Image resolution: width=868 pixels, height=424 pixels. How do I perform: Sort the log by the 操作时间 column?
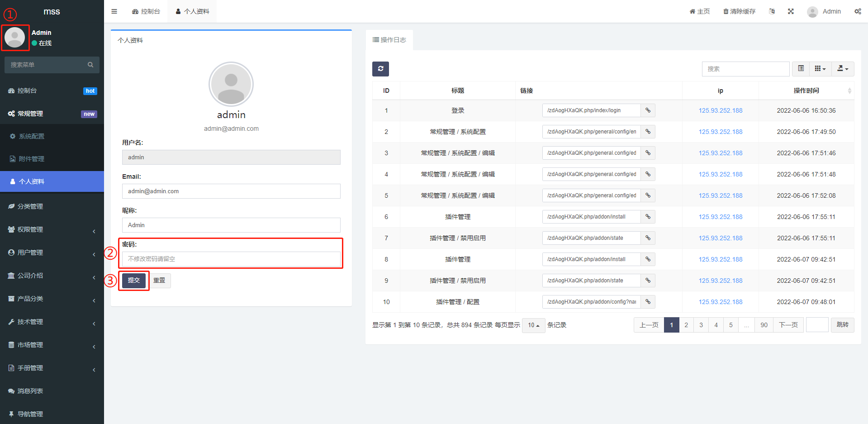point(806,91)
